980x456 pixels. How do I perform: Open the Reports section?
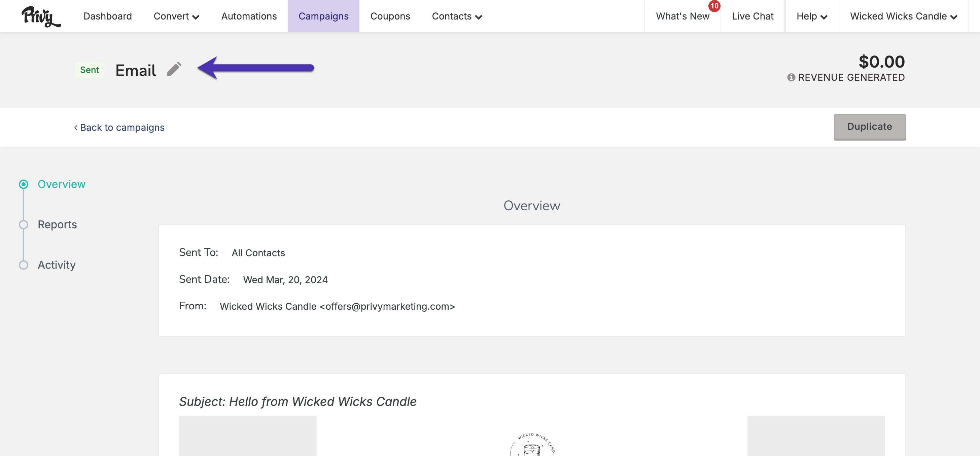coord(57,225)
